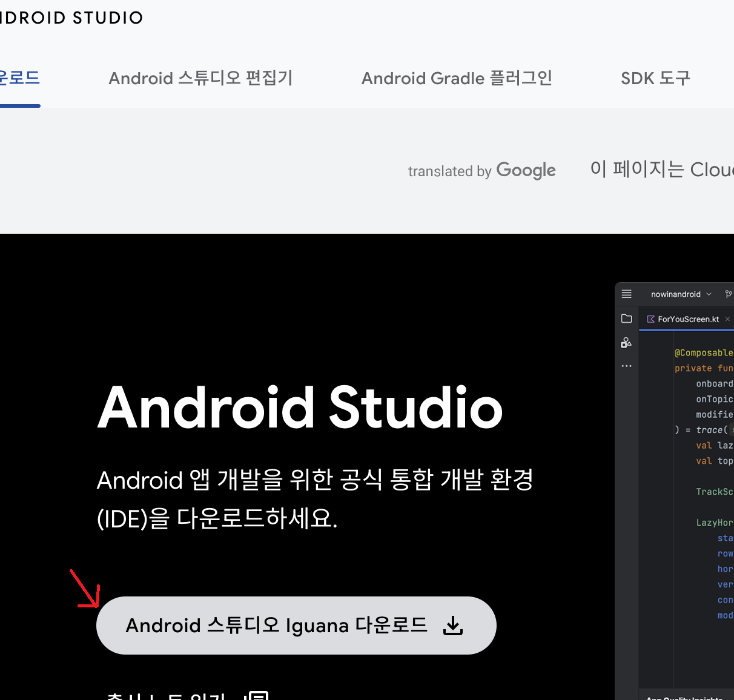Click the 'private fun' code line

704,368
